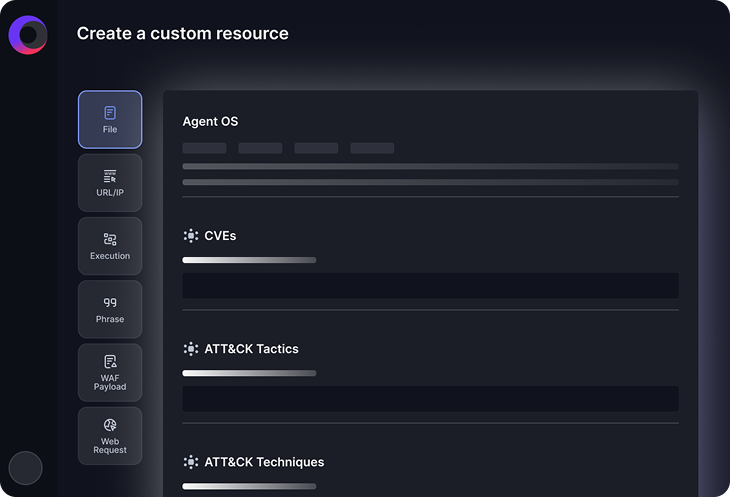This screenshot has height=497, width=730.
Task: Click the 'ATT&CK Tactics' heading text
Action: (x=251, y=349)
